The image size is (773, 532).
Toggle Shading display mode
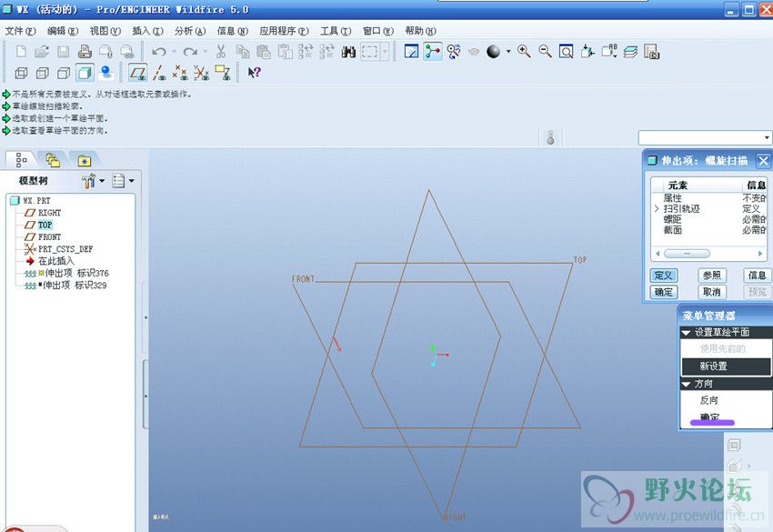pyautogui.click(x=85, y=74)
